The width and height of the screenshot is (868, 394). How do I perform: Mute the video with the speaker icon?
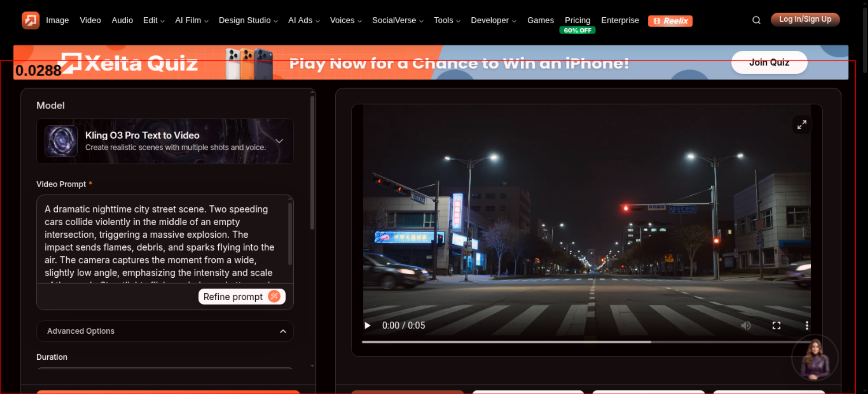pyautogui.click(x=746, y=325)
